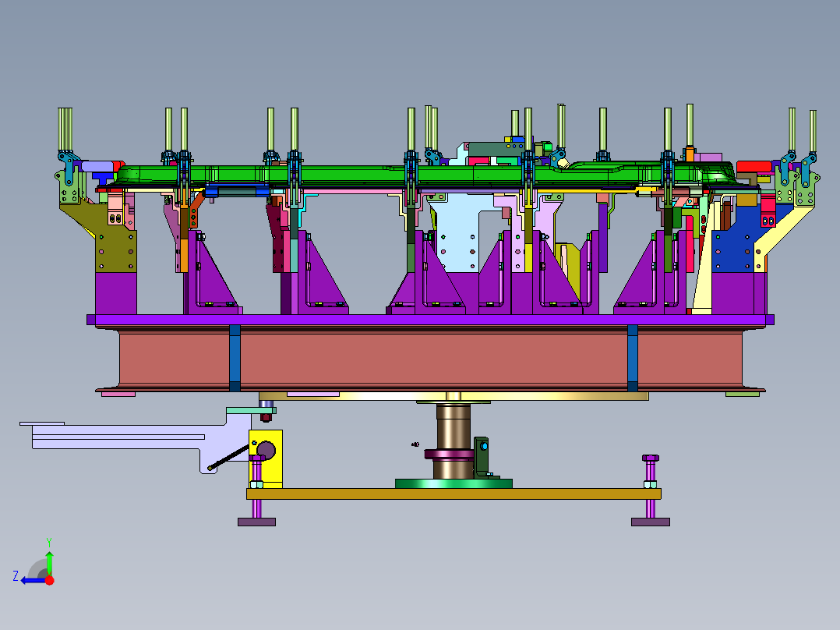
Task: Click the red origin ball of the axis triad
Action: coord(49,580)
